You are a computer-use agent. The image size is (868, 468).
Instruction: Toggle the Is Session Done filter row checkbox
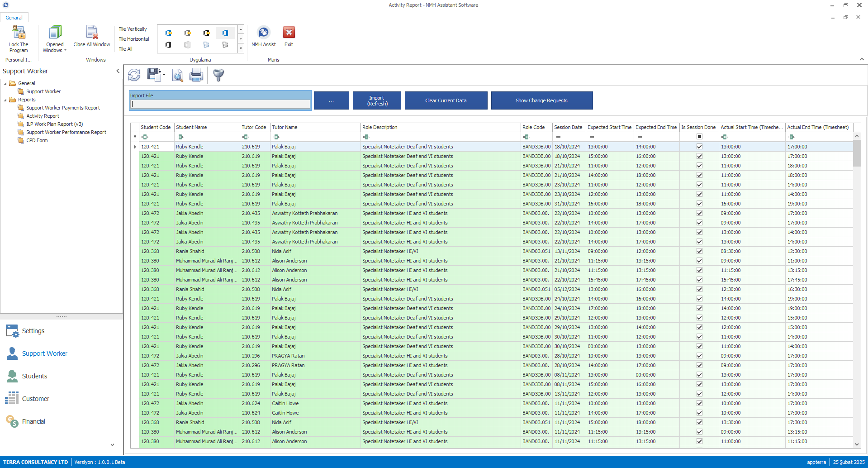pyautogui.click(x=699, y=137)
